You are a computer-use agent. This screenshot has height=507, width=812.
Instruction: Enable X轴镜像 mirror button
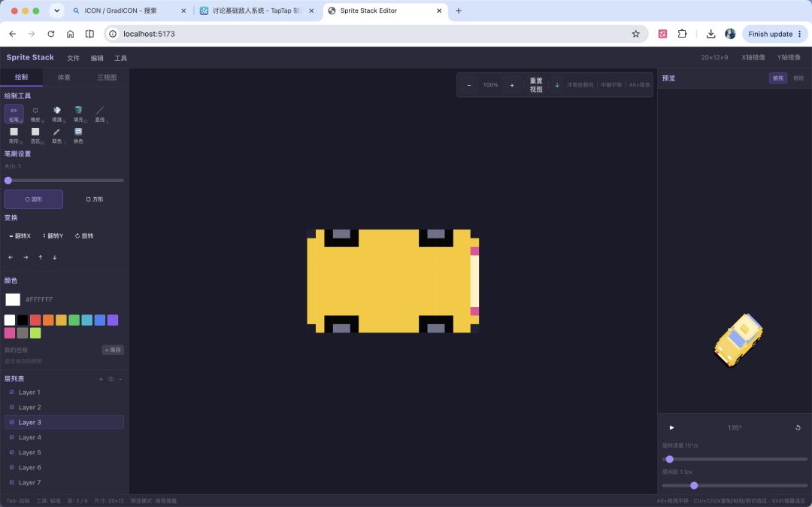753,57
